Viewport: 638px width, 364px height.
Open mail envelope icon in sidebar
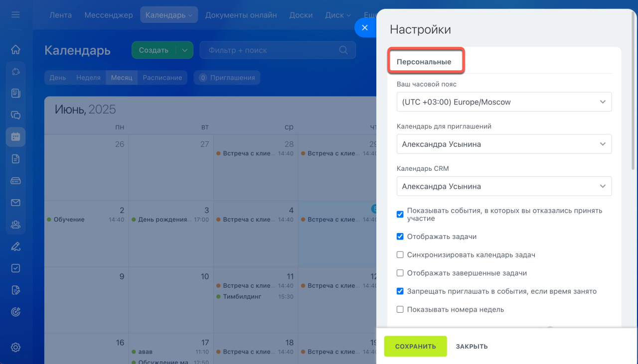(x=15, y=203)
